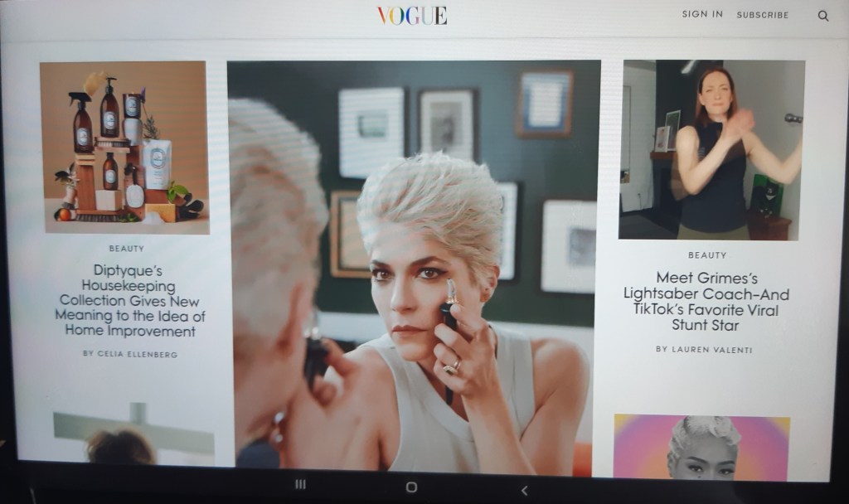Click the VOGUE logo

pos(411,15)
